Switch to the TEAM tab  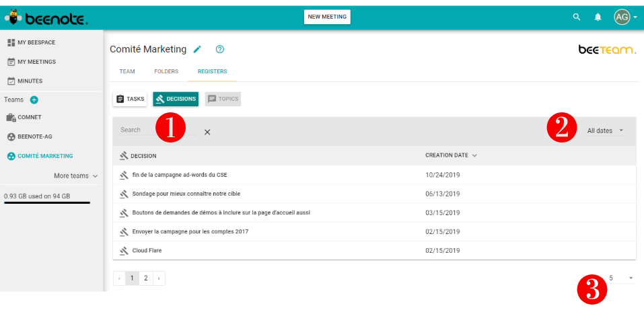pos(127,71)
